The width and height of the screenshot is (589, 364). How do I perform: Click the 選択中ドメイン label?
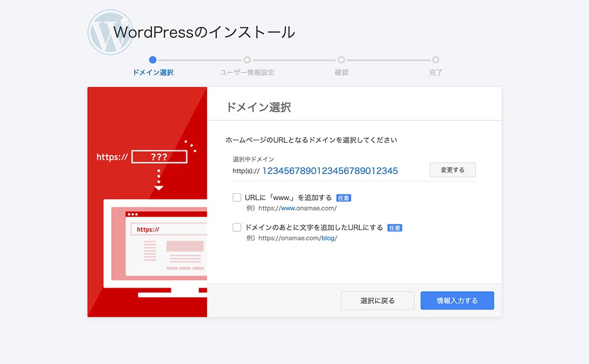click(254, 160)
